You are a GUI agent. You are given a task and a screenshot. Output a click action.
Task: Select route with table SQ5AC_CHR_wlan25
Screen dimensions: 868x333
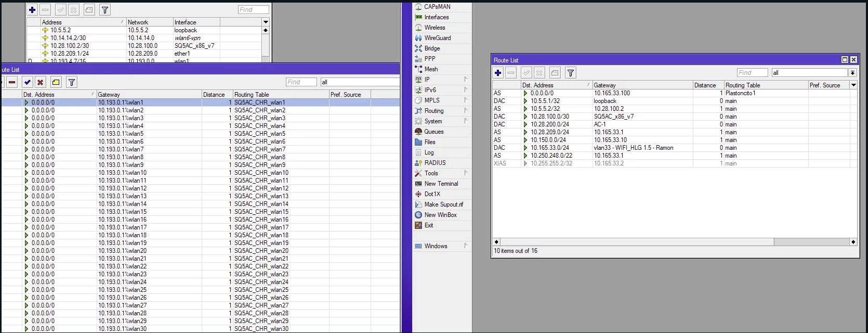tap(200, 290)
